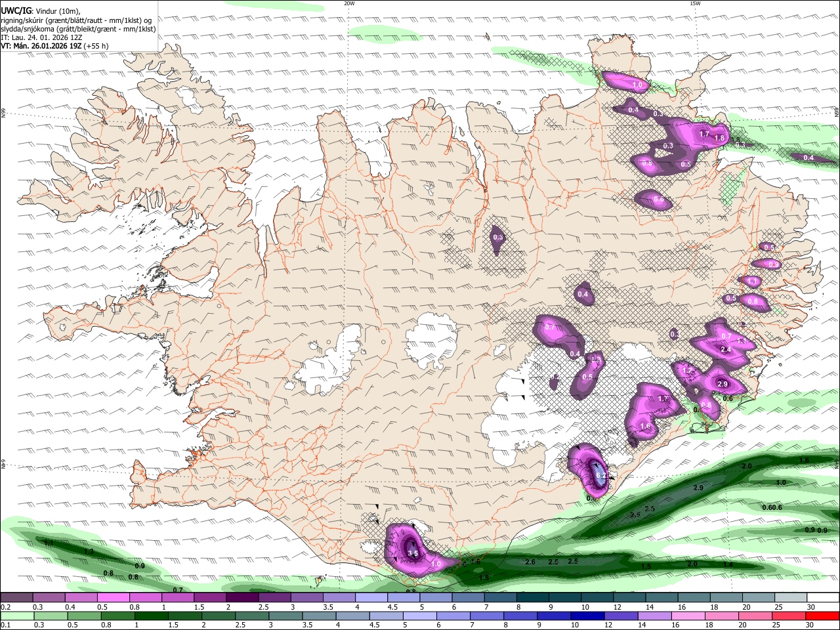Click the lavender top-row swatch between 4 and 4.5
840x630 pixels.
click(x=371, y=598)
